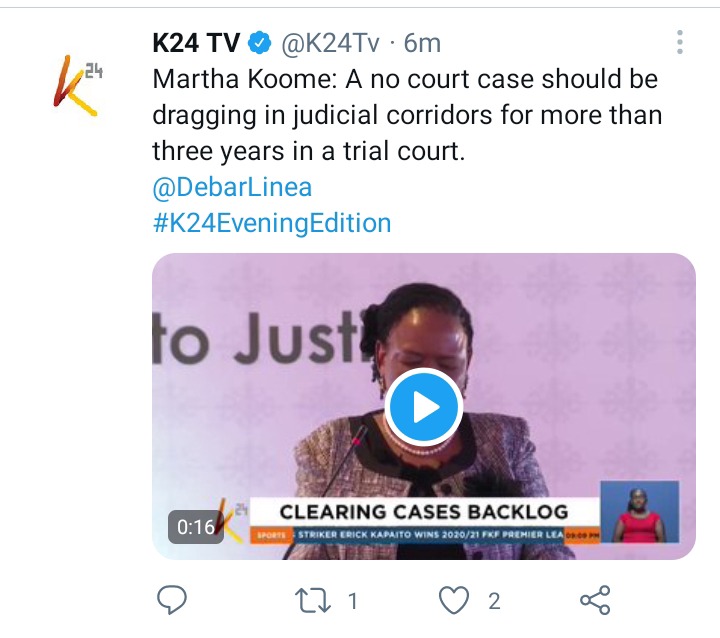Click the blue verified badge
Image resolution: width=720 pixels, height=638 pixels.
[x=259, y=44]
